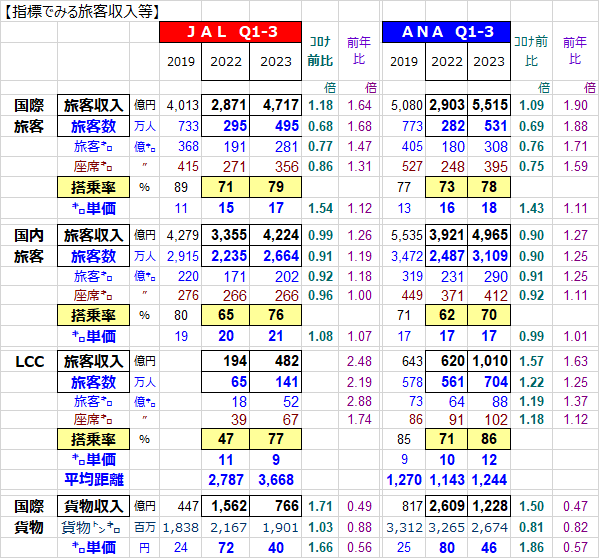Click the cargo unit price cell 72
The height and width of the screenshot is (558, 599).
click(x=226, y=548)
